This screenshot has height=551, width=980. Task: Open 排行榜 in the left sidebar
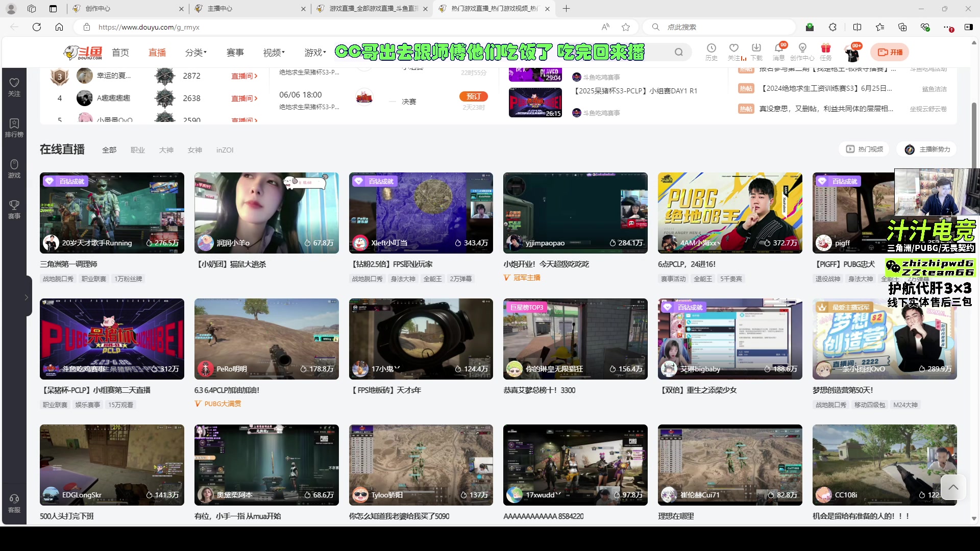[x=14, y=128]
